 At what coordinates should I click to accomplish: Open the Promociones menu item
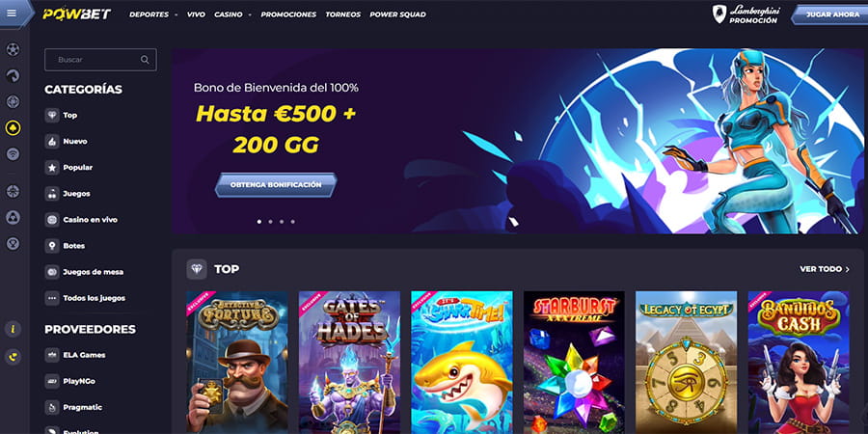288,14
